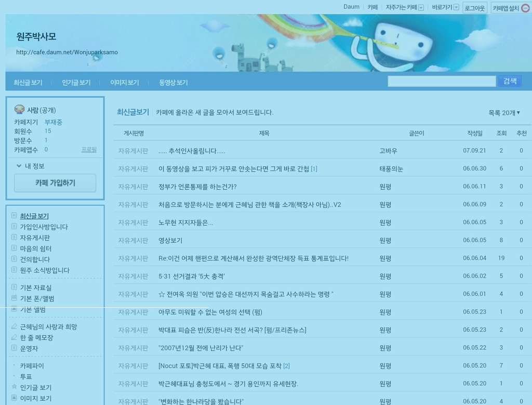Click the 검색 search button
Viewport: 532px width, 405px height.
click(510, 81)
